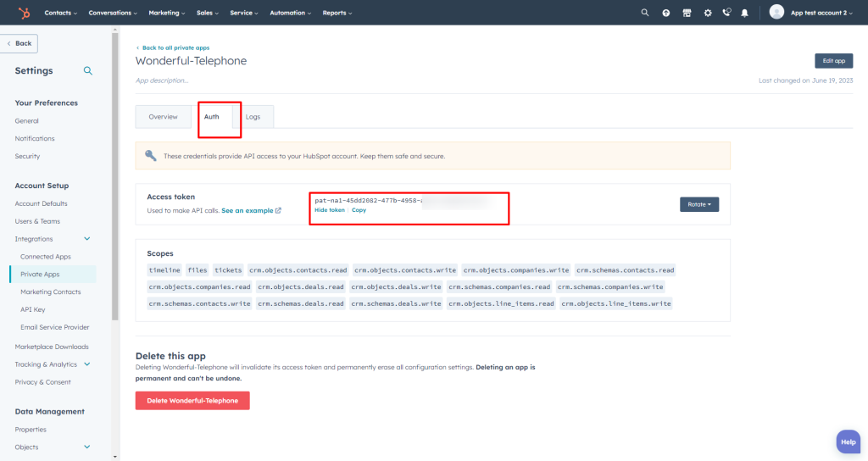Expand the Objects section
This screenshot has width=868, height=461.
(87, 447)
